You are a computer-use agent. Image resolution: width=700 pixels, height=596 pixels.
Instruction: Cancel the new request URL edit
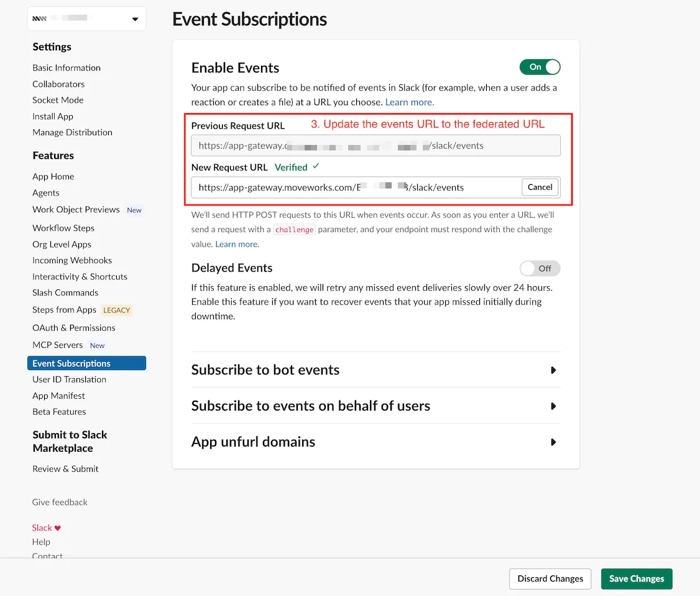click(x=540, y=187)
